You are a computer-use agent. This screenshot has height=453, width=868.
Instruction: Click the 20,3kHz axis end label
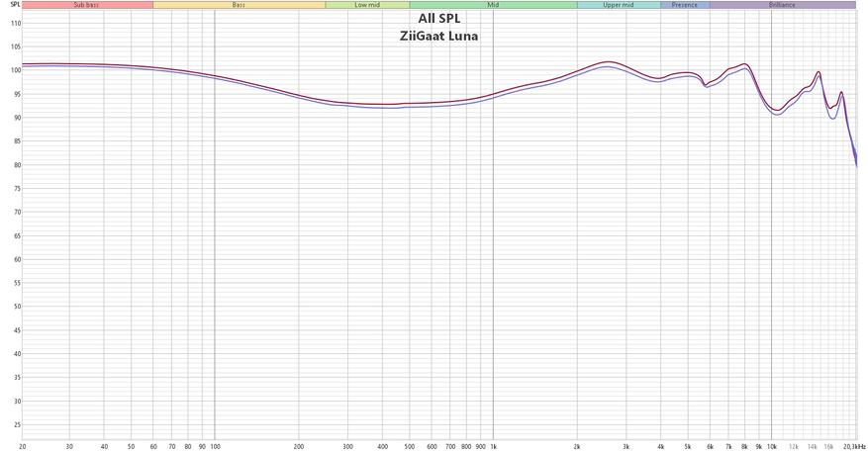tap(854, 446)
